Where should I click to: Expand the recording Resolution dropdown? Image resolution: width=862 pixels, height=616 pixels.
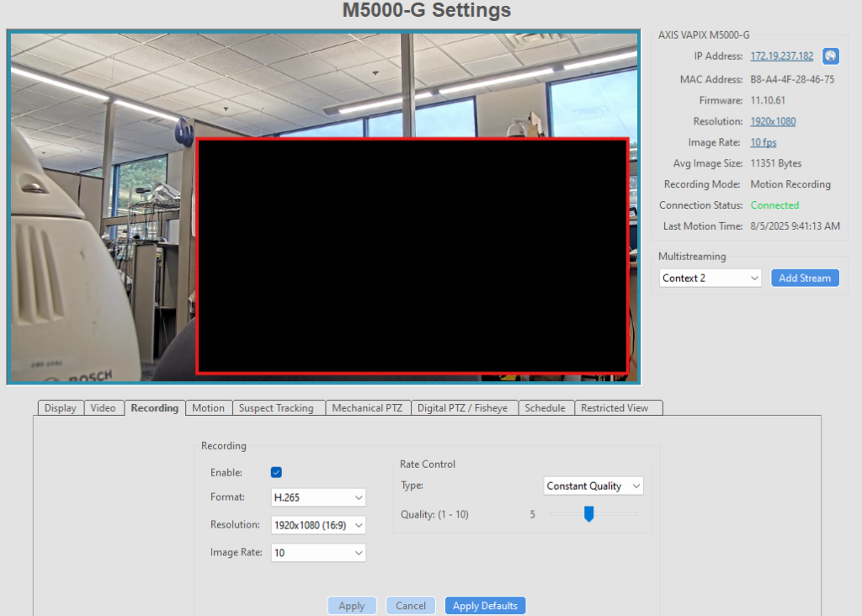(x=318, y=525)
